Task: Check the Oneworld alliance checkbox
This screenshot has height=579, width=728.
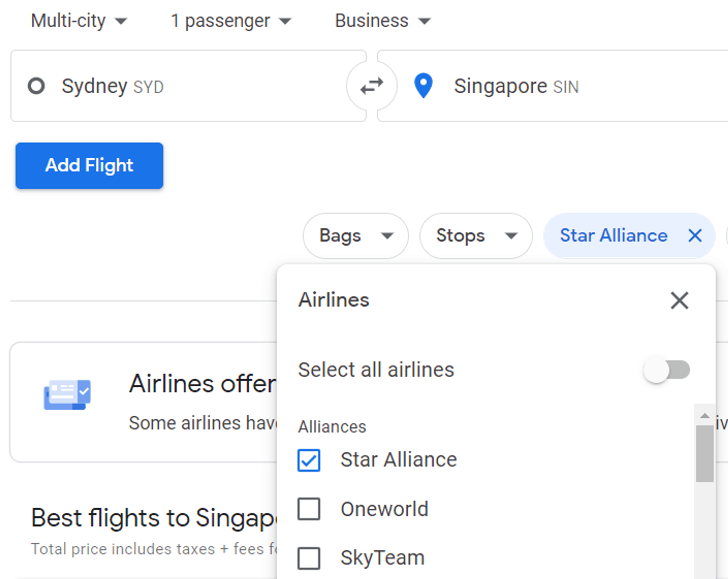Action: (x=309, y=509)
